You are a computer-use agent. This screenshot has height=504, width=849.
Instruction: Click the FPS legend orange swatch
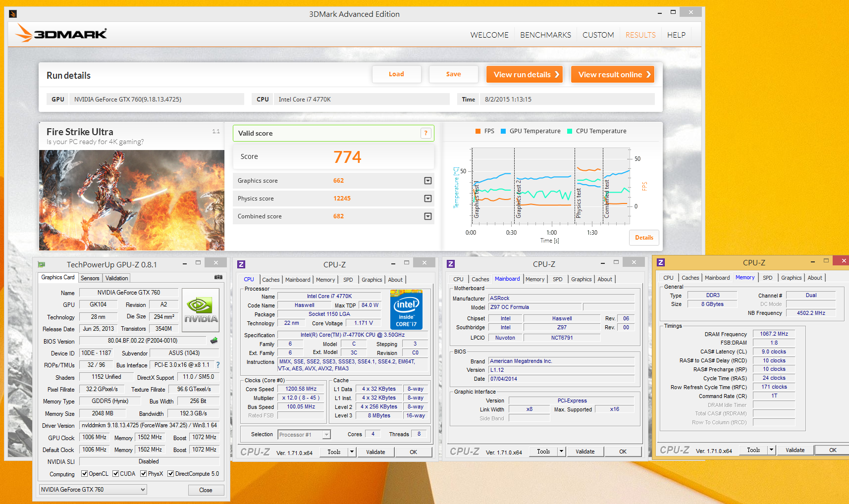pyautogui.click(x=478, y=131)
